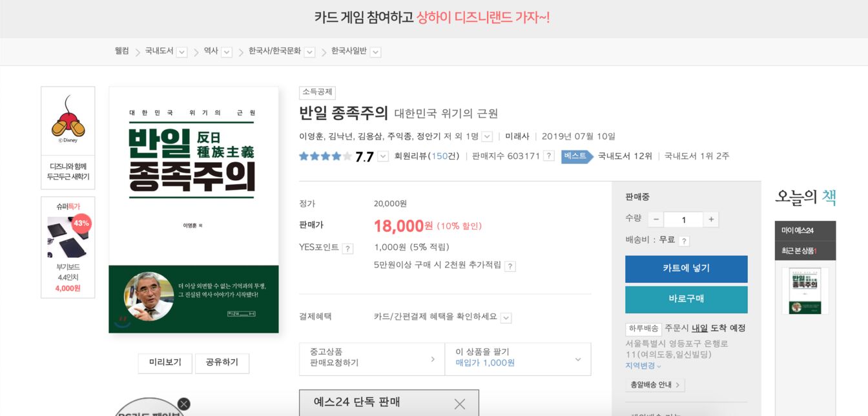
Task: Open 중고상품 판매요청하기 option
Action: [372, 359]
